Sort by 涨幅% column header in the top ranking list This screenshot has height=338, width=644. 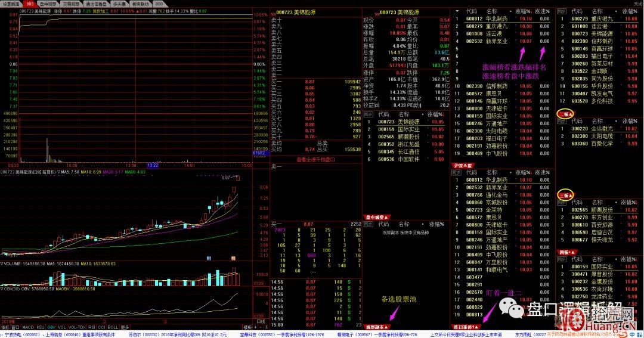524,11
